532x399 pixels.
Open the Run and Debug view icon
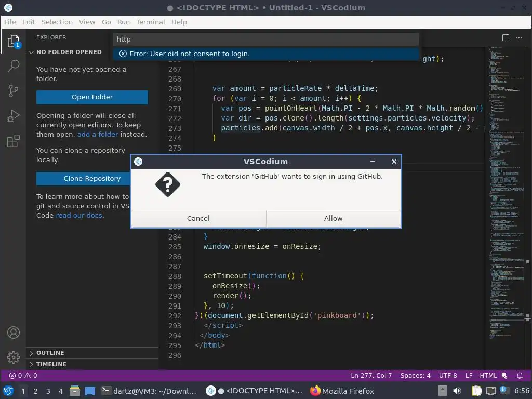coord(13,116)
